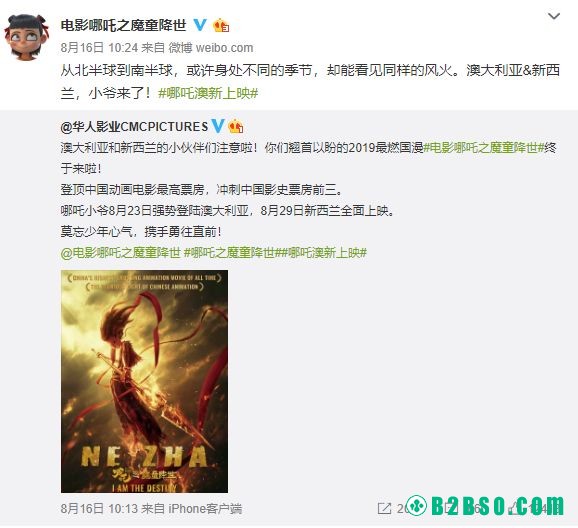Like the quoted post with the thumbs-up icon
The width and height of the screenshot is (578, 528).
516,508
